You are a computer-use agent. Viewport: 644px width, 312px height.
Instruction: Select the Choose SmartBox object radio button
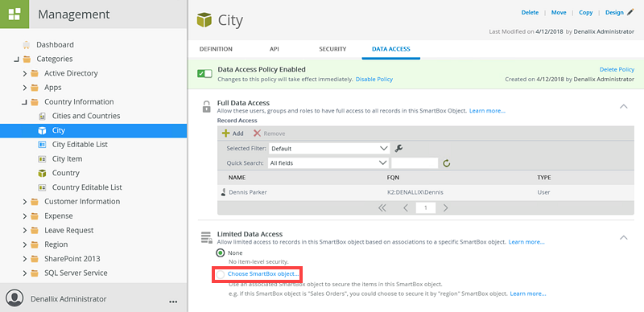221,274
